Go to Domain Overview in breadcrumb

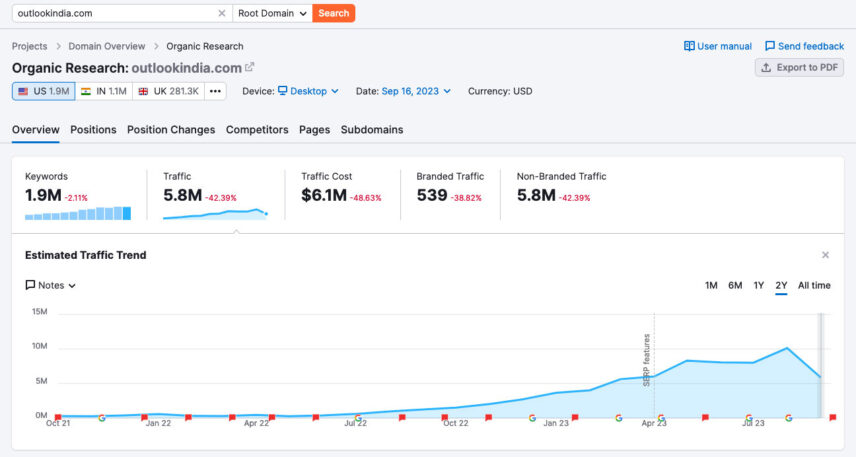[106, 46]
